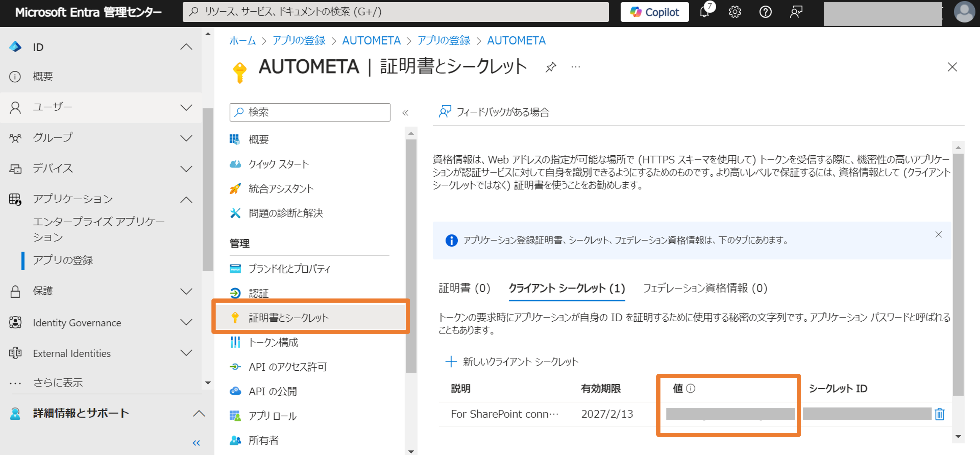Open アプリ ロール

(272, 416)
